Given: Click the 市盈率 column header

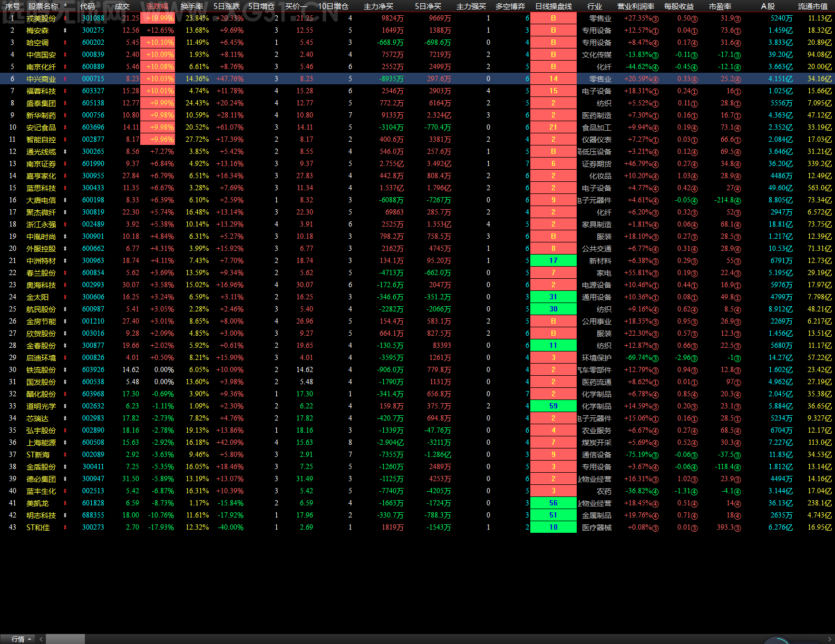Looking at the screenshot, I should pyautogui.click(x=720, y=6).
